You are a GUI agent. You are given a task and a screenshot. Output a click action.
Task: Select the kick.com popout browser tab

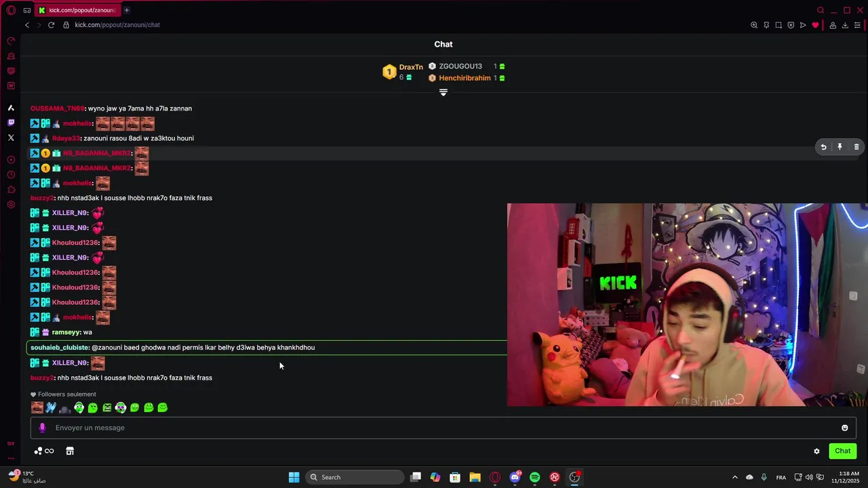(77, 10)
